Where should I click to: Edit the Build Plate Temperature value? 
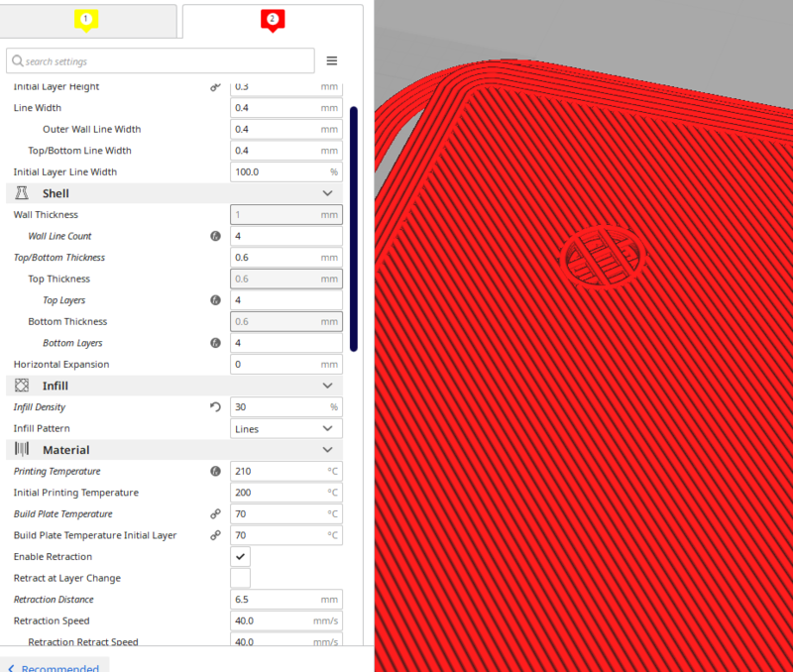[286, 513]
